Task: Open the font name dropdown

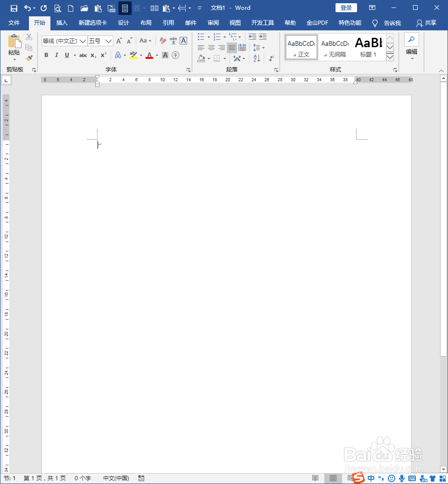Action: click(x=83, y=41)
